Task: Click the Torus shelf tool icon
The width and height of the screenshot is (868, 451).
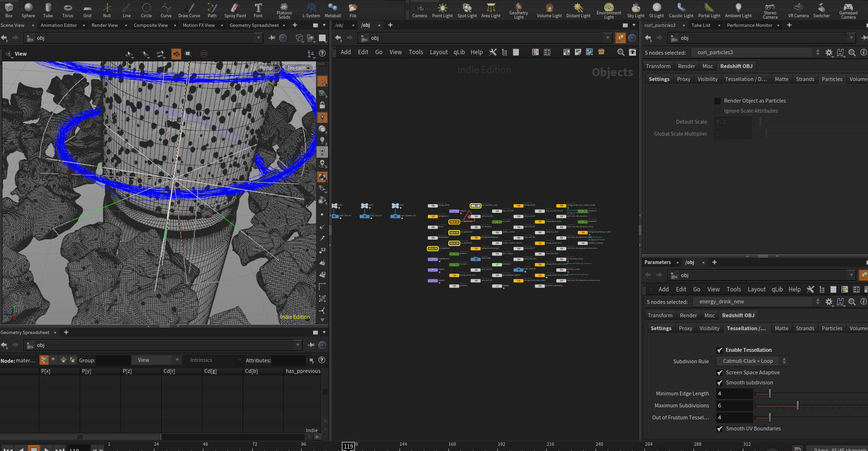Action: [x=68, y=9]
